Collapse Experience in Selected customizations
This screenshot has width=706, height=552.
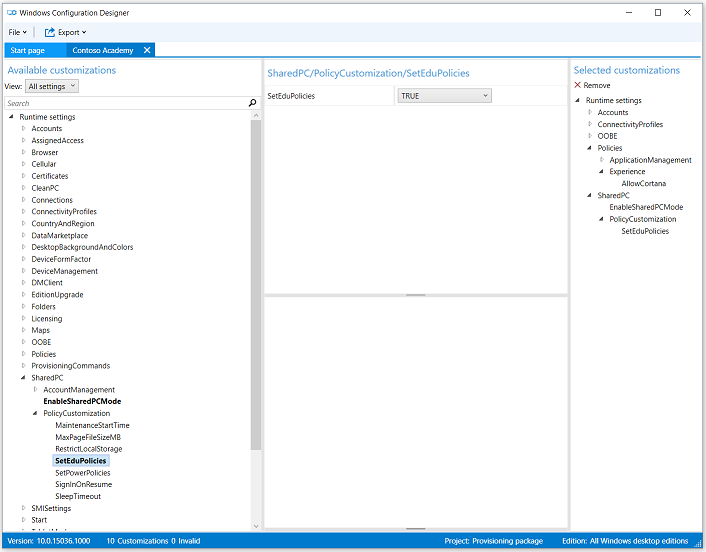coord(601,172)
